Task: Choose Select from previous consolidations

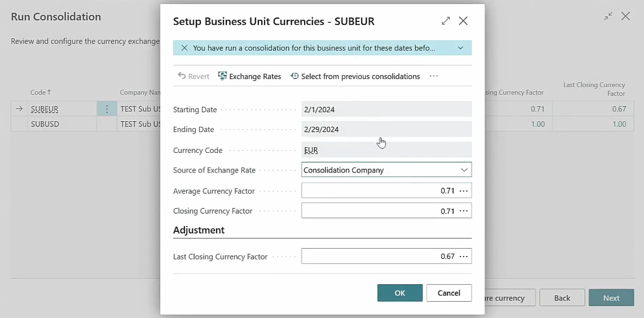Action: click(356, 77)
